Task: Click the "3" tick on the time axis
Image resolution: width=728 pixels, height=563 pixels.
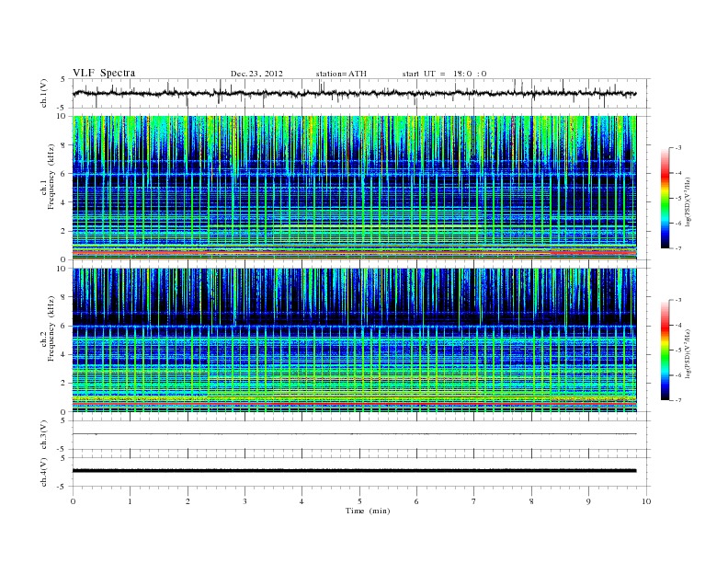Action: click(245, 501)
